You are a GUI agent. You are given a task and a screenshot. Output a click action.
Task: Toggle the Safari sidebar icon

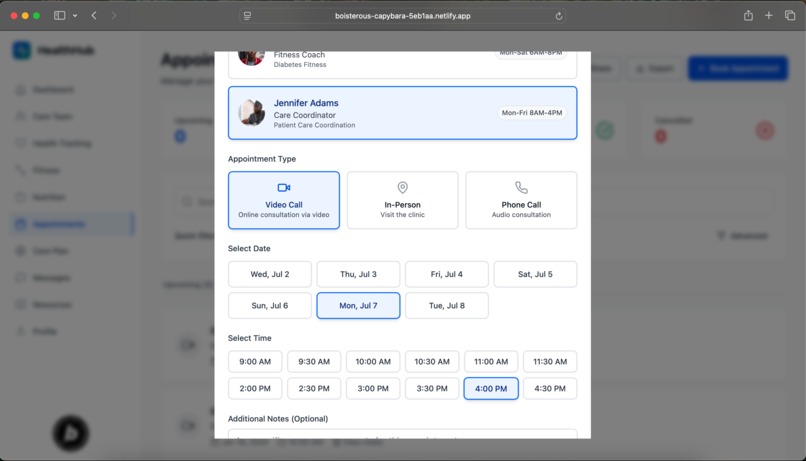point(60,15)
